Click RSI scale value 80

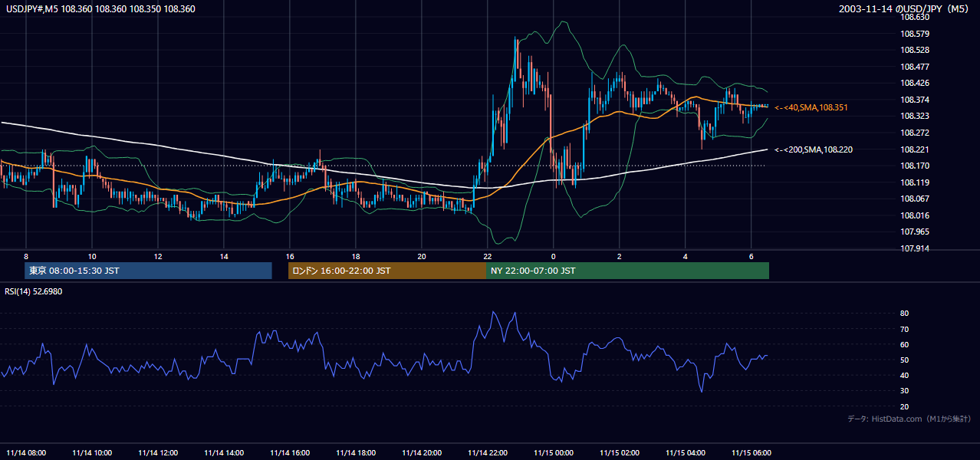pos(905,314)
